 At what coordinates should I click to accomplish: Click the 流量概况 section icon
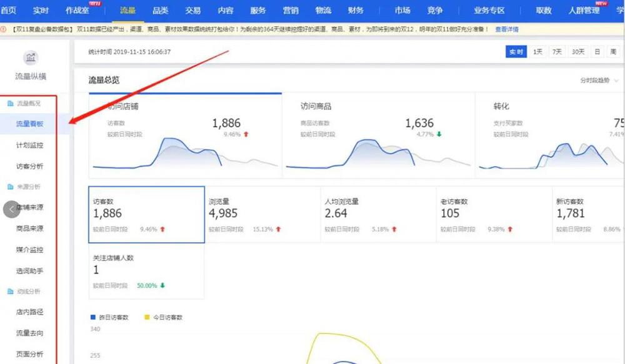[x=10, y=103]
